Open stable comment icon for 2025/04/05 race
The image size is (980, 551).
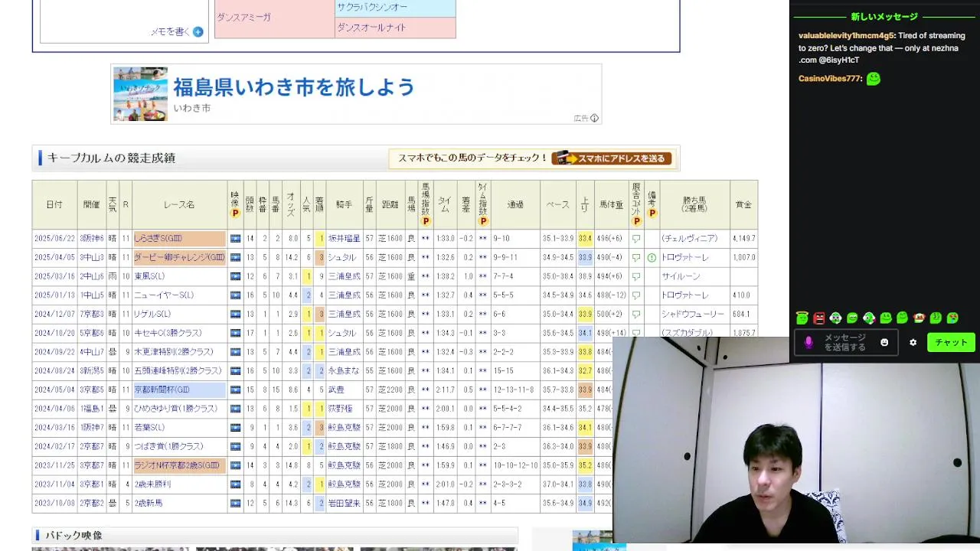point(636,258)
